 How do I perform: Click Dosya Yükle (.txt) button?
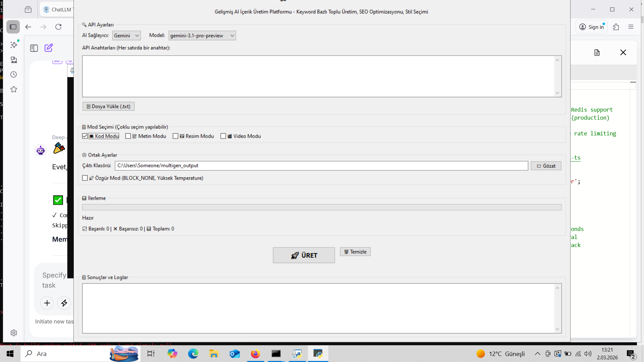[x=108, y=106]
